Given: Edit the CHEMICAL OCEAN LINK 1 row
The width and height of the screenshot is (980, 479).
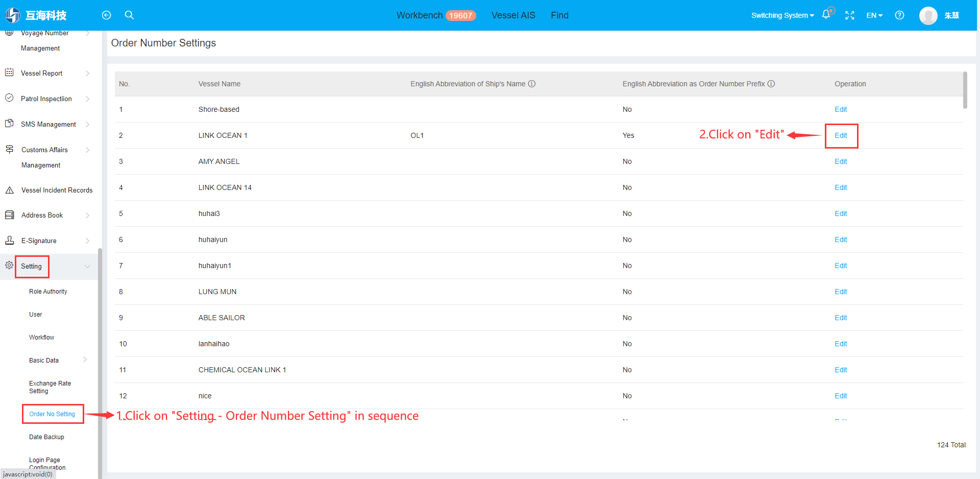Looking at the screenshot, I should pos(841,370).
